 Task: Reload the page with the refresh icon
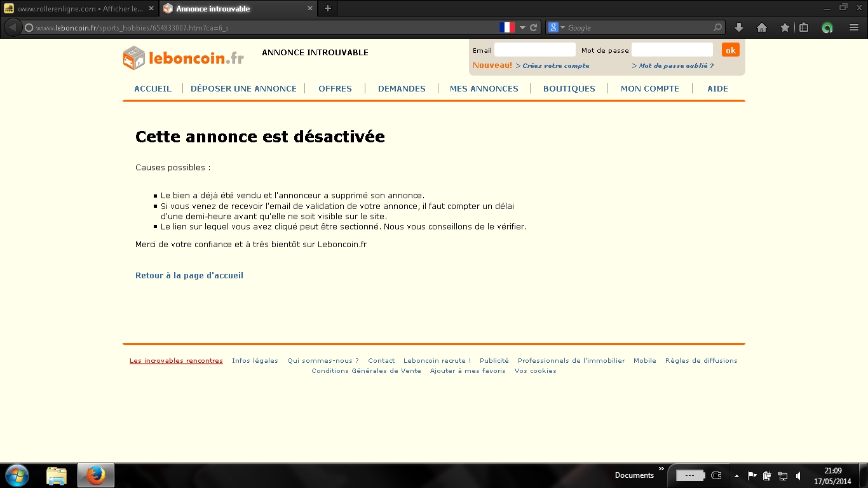pyautogui.click(x=534, y=27)
